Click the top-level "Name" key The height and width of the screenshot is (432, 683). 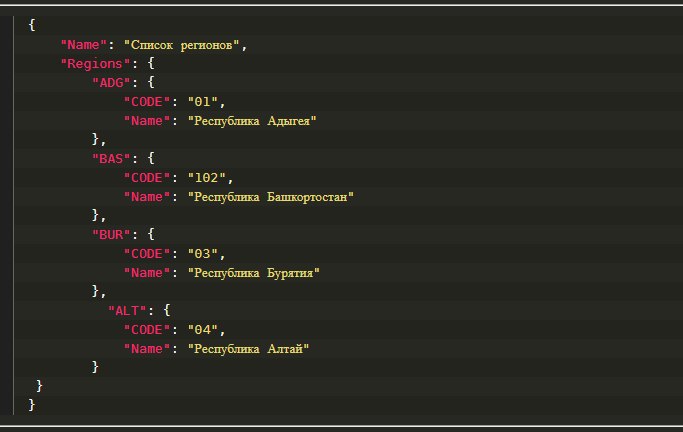(84, 44)
